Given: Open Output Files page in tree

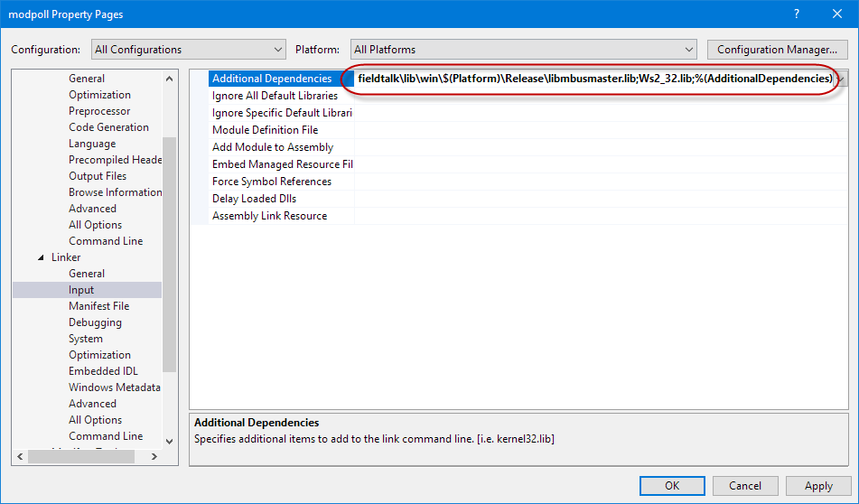Looking at the screenshot, I should tap(98, 176).
